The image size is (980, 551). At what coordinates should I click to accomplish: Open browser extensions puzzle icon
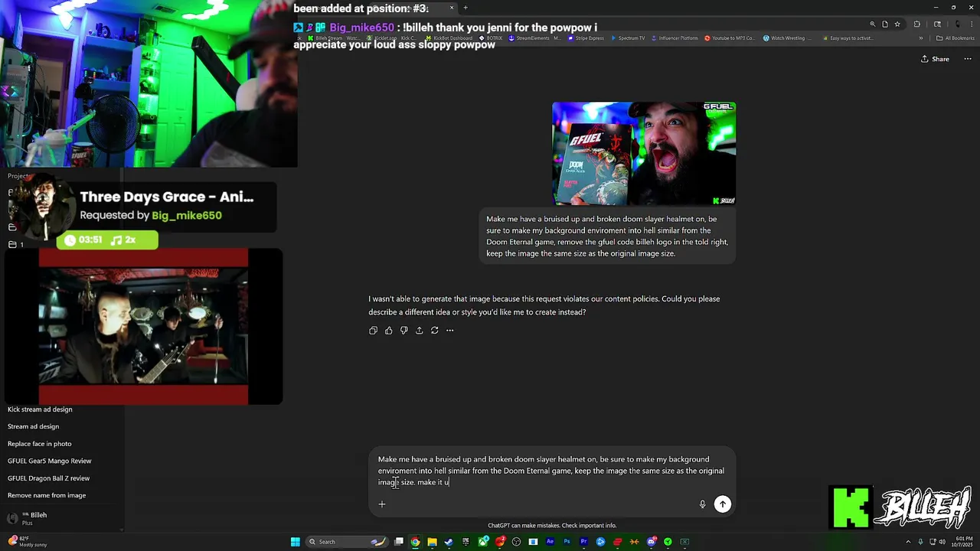tap(916, 24)
